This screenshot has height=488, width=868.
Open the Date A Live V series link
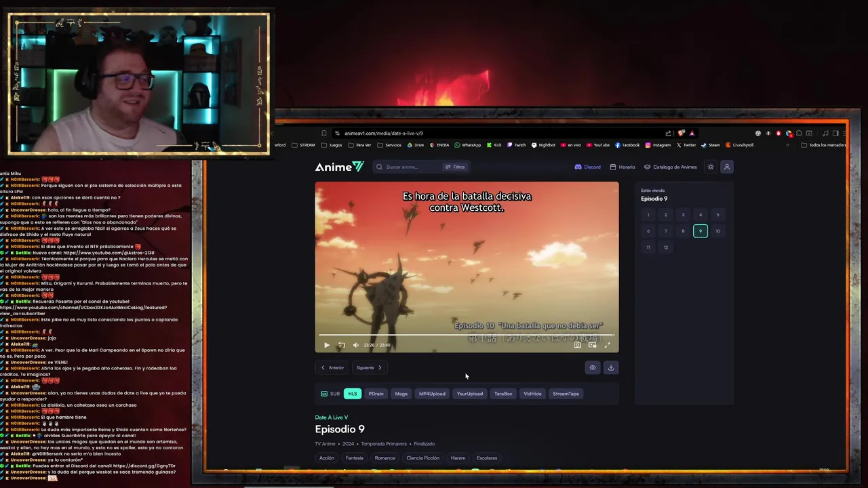[x=332, y=418]
